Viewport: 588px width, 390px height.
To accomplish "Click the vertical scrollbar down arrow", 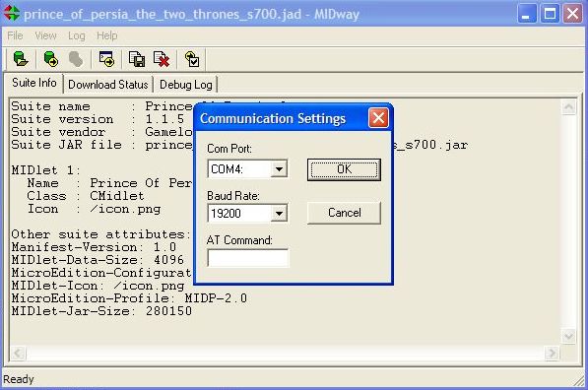I will (568, 336).
